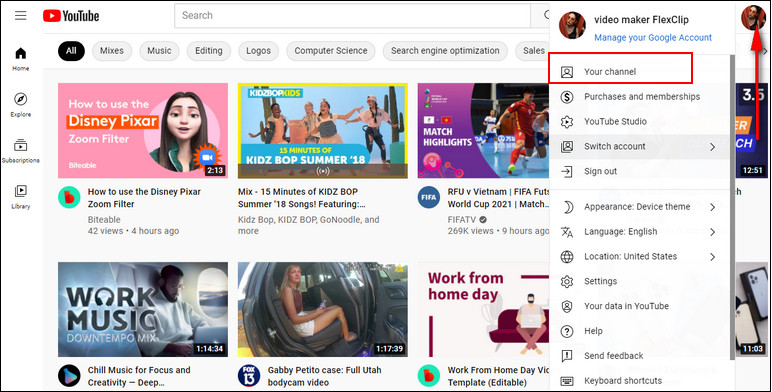Select the Editing filter chip
The width and height of the screenshot is (772, 392).
tap(209, 51)
